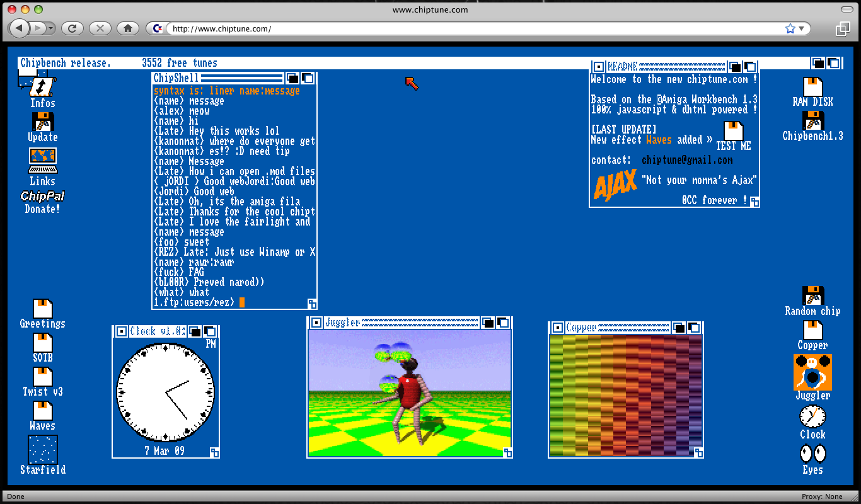Send the Copper window to back
Viewport: 861px width, 504px height.
coord(679,328)
